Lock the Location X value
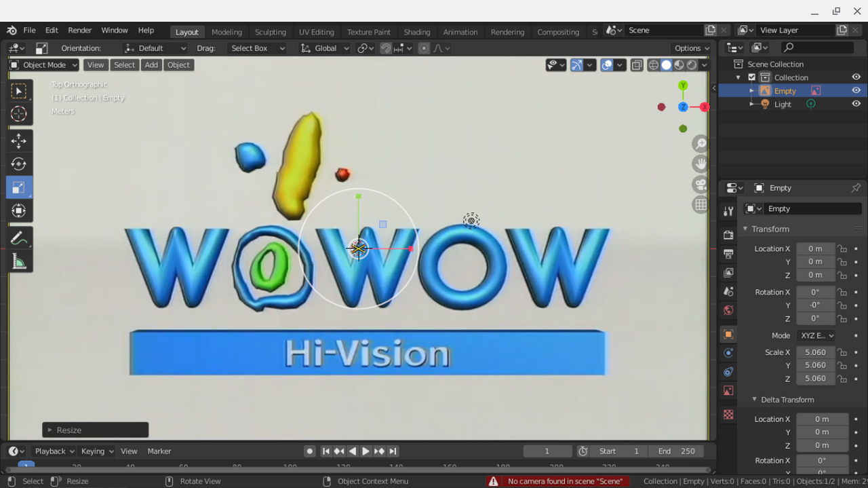The height and width of the screenshot is (488, 868). coord(842,249)
